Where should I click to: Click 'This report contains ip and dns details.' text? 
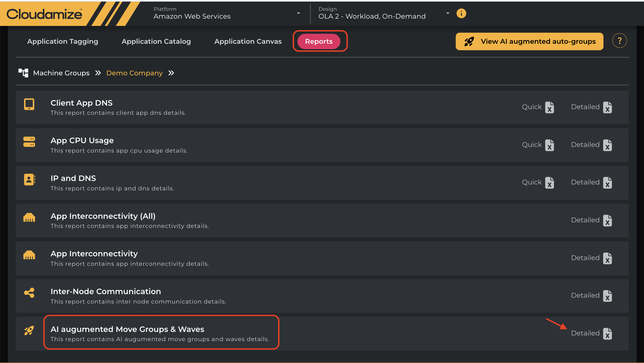(112, 189)
